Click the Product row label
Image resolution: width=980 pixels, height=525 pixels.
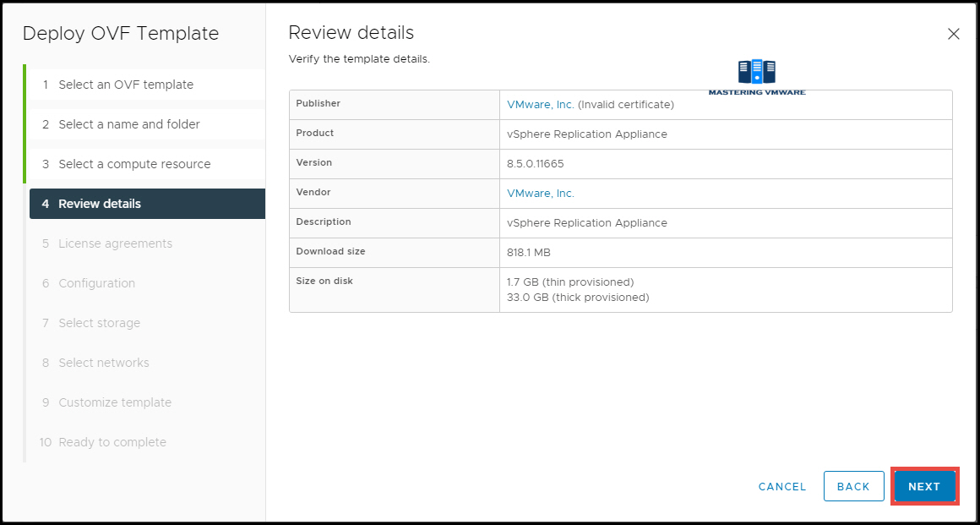click(x=314, y=133)
